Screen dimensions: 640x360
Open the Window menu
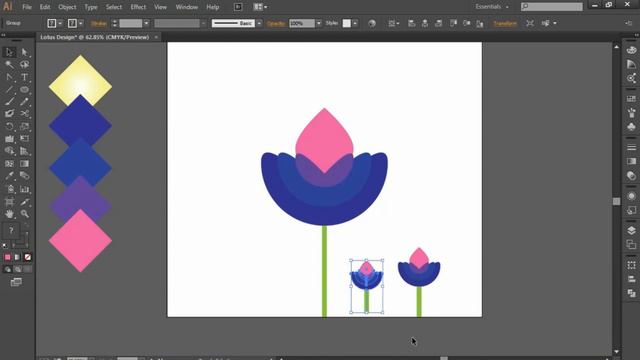(x=187, y=7)
